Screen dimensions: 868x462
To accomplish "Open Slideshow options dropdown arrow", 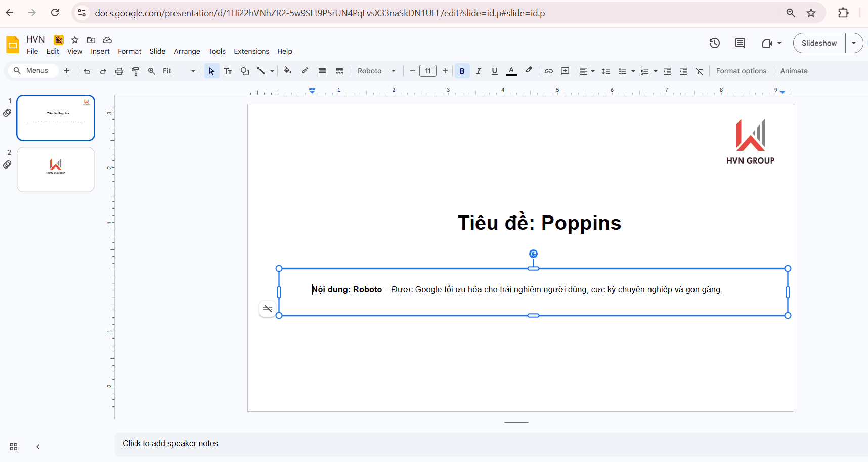I will pos(854,43).
